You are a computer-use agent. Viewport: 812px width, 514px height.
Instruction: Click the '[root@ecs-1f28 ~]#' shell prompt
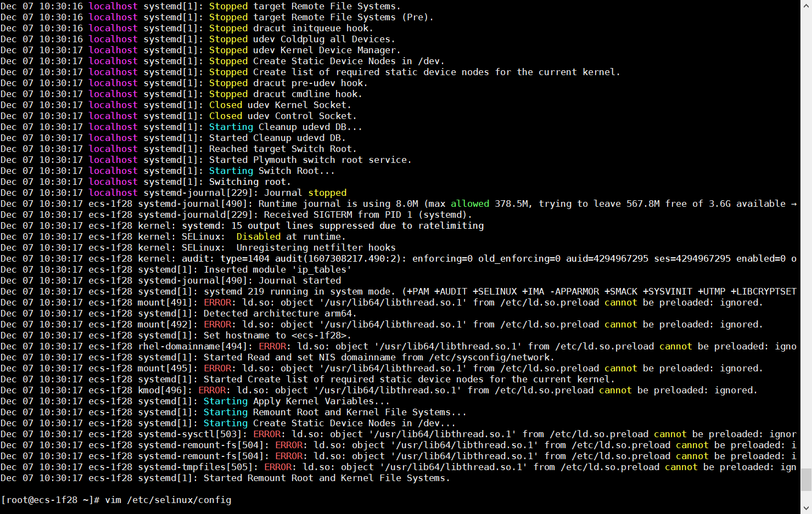[51, 500]
